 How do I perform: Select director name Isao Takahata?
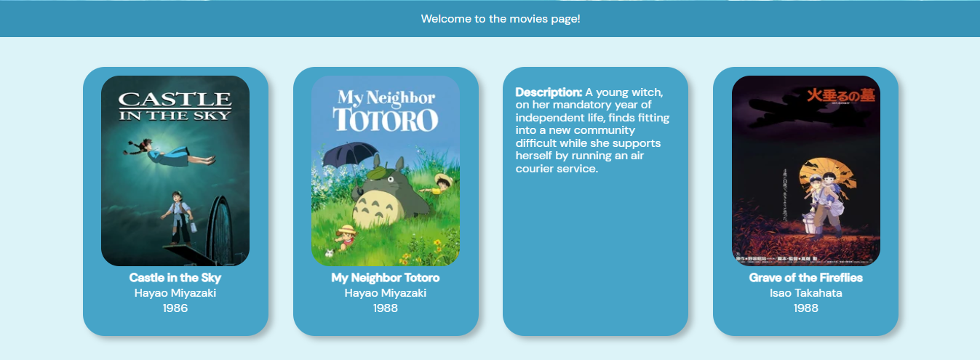coord(805,293)
